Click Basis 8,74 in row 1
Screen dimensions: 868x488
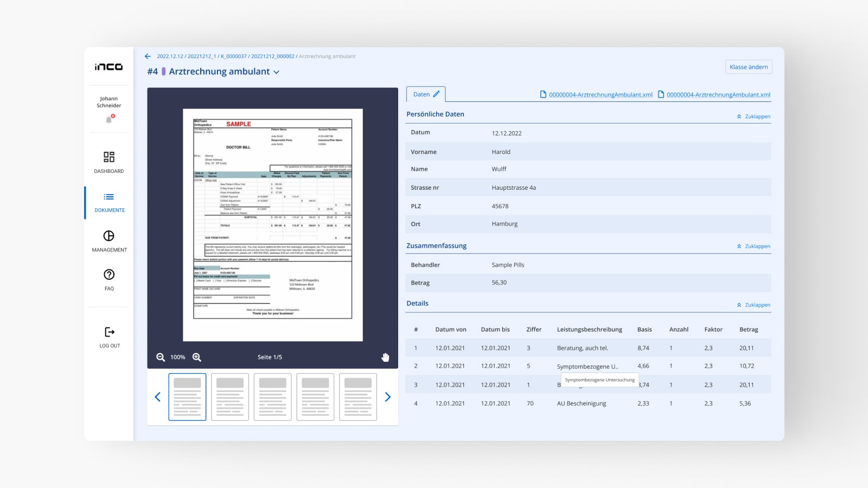643,348
